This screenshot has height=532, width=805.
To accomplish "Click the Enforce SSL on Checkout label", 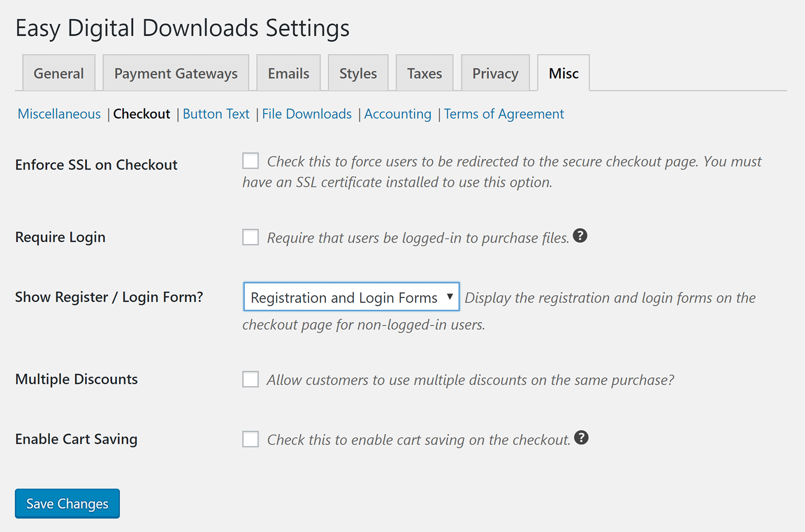I will pyautogui.click(x=97, y=165).
